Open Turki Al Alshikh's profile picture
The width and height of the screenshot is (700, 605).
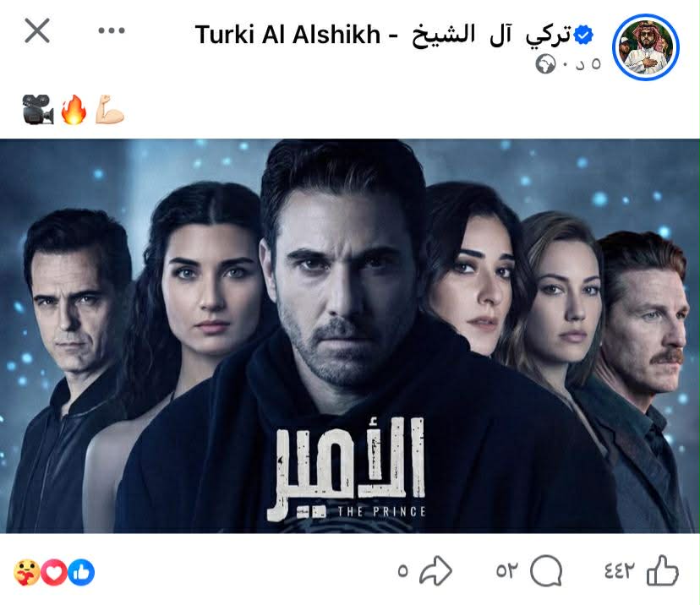click(x=647, y=47)
